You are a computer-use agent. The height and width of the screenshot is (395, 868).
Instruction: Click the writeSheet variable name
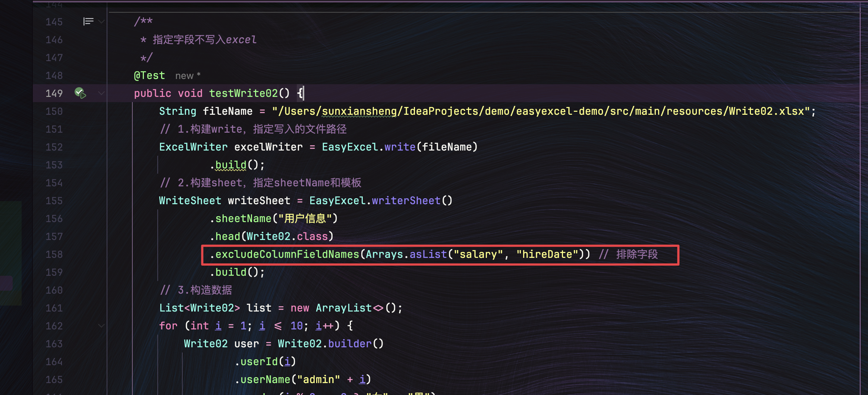tap(259, 200)
